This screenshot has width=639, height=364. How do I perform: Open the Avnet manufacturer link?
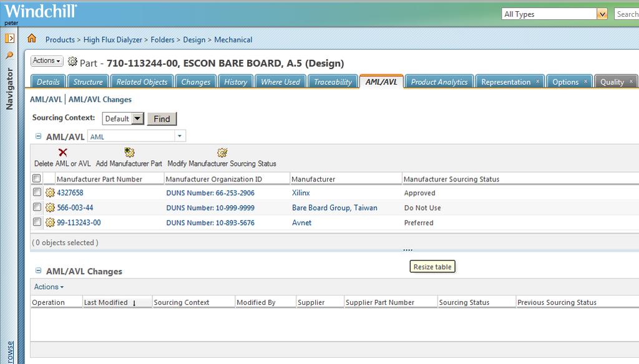pyautogui.click(x=301, y=223)
